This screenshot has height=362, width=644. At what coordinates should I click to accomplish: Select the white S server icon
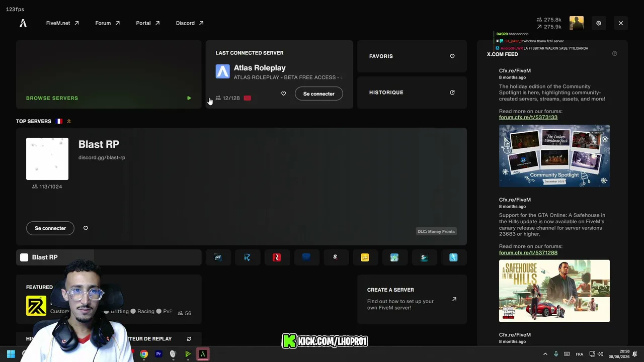(x=335, y=257)
